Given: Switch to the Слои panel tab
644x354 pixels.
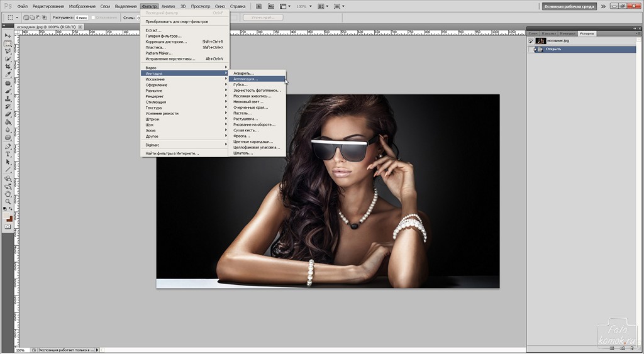Looking at the screenshot, I should 533,33.
